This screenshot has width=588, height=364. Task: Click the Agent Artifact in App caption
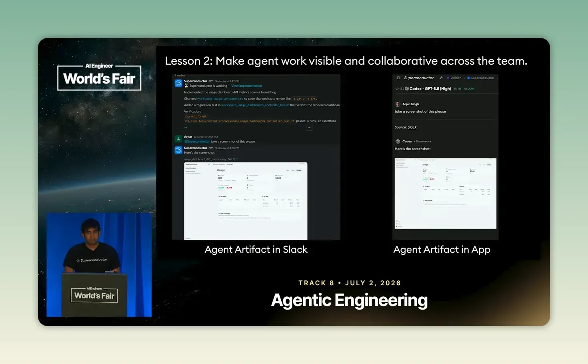point(442,250)
